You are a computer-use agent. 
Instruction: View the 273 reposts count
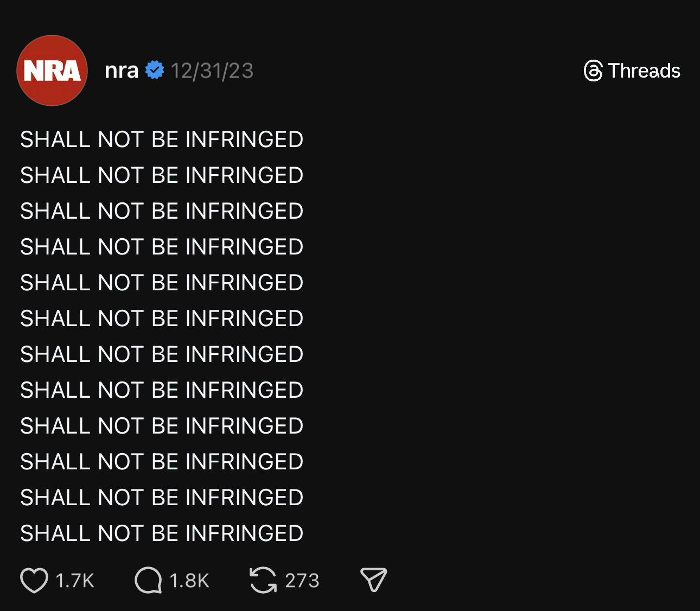[302, 581]
